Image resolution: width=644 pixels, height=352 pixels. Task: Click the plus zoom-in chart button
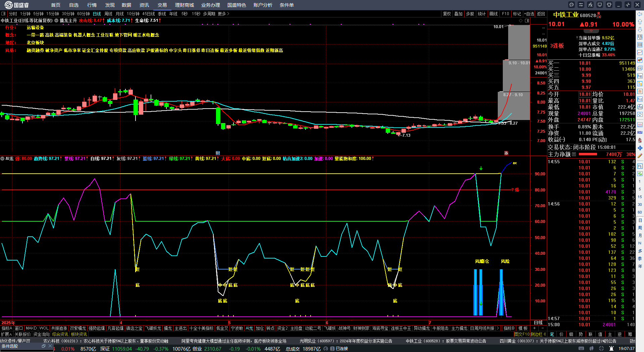click(535, 328)
